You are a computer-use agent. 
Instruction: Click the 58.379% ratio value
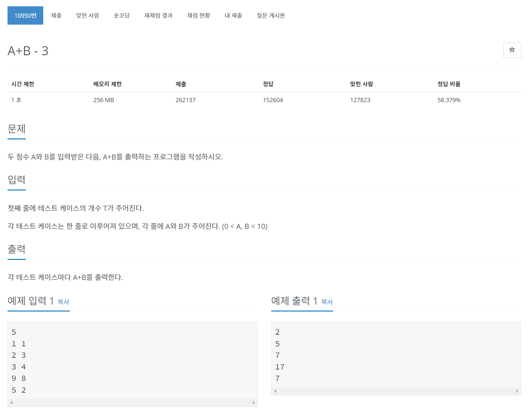point(449,100)
